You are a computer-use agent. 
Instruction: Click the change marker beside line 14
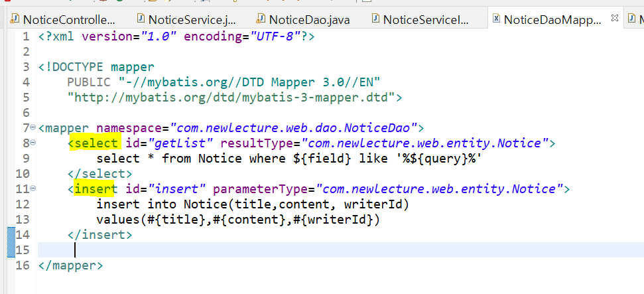(x=11, y=234)
